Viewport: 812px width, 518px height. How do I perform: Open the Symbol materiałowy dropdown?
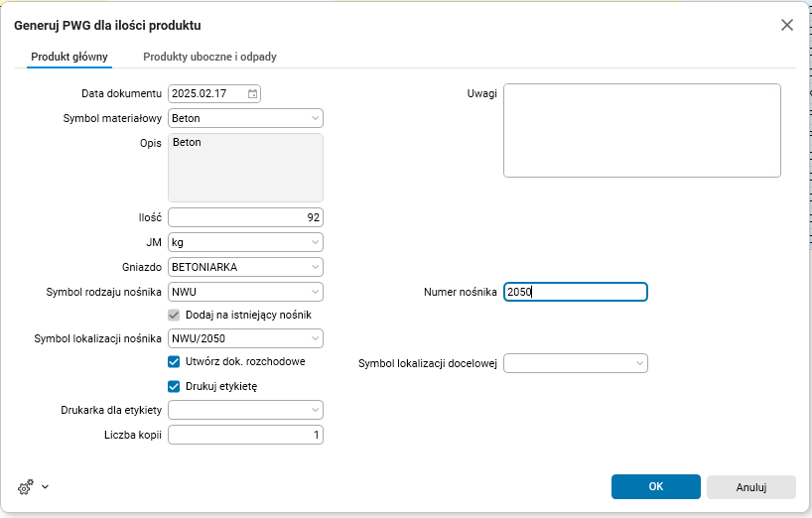coord(315,118)
